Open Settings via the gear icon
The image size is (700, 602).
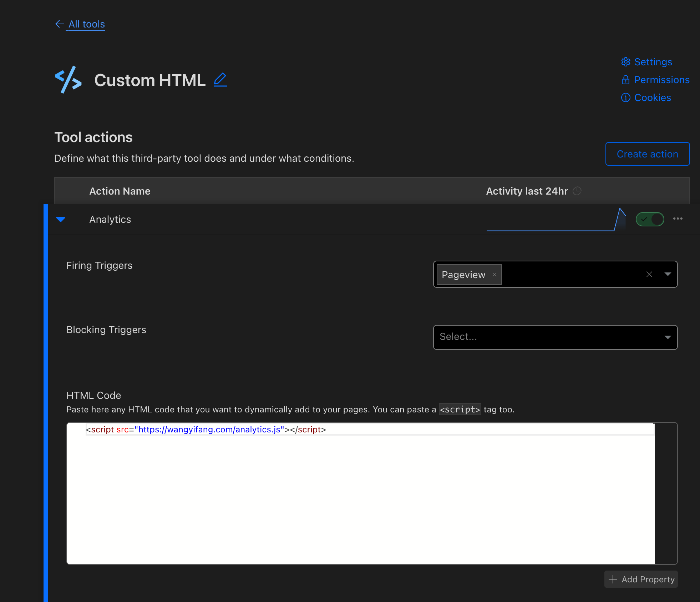626,62
